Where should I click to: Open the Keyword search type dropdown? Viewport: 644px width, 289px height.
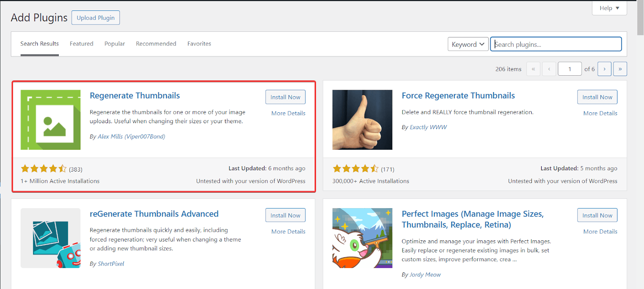tap(468, 44)
